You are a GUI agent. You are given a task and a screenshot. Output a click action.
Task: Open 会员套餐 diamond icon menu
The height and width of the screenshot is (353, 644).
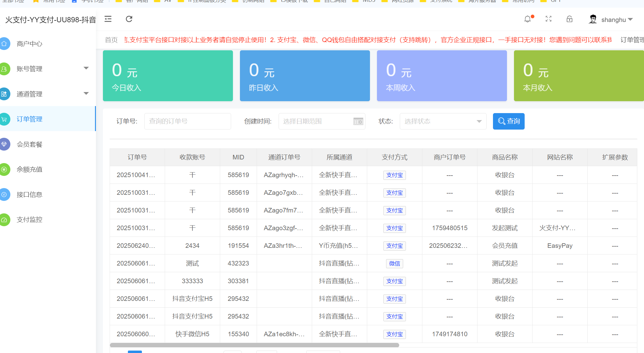point(4,144)
